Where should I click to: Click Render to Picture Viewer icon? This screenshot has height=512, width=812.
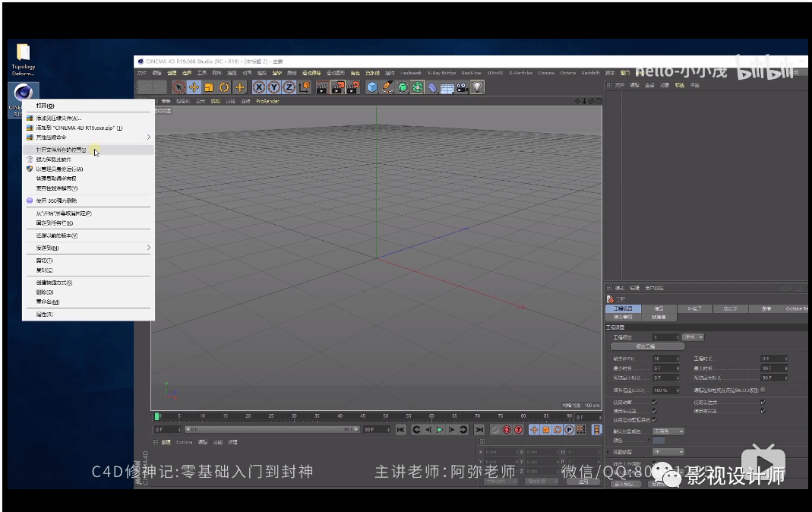[x=338, y=87]
